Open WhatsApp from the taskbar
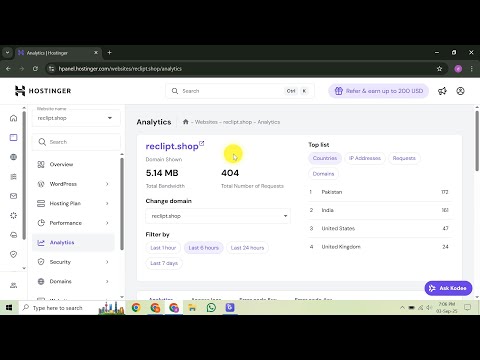 click(x=211, y=307)
